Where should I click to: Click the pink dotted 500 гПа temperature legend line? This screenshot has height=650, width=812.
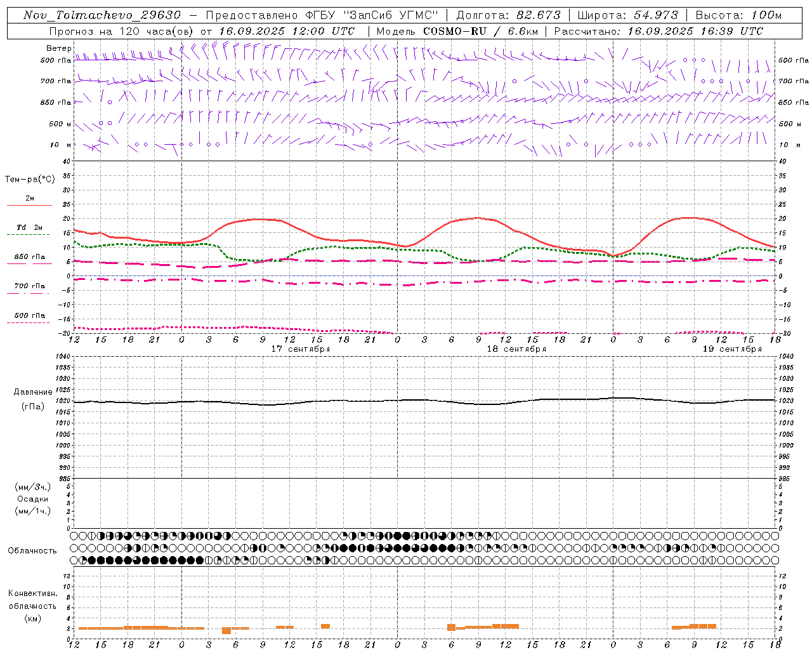pyautogui.click(x=29, y=323)
